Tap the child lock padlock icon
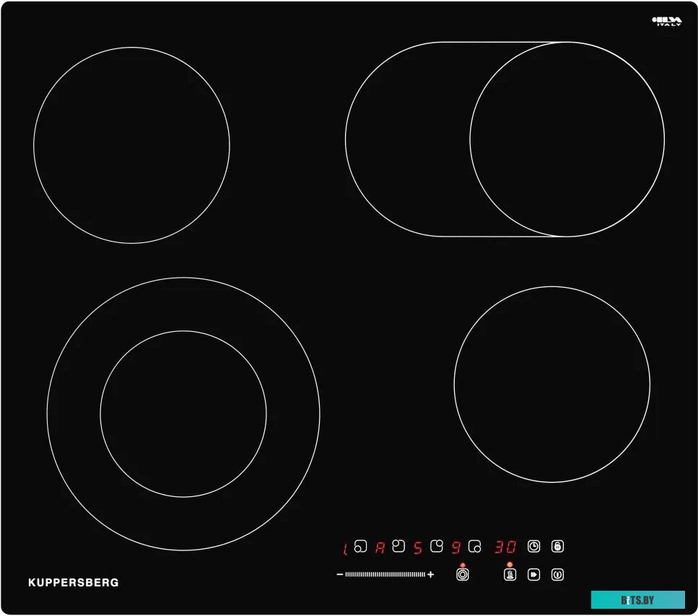Viewport: 698px width, 616px height. click(557, 547)
